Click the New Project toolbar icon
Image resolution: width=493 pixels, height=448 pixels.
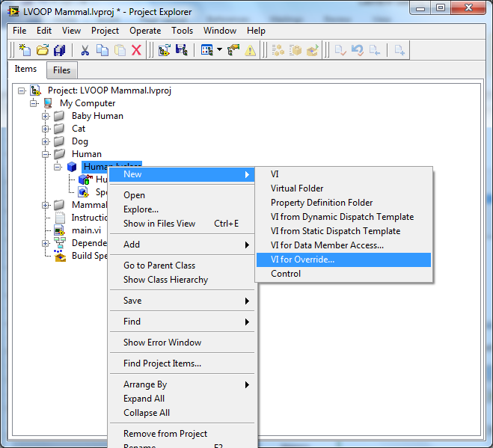pos(25,50)
